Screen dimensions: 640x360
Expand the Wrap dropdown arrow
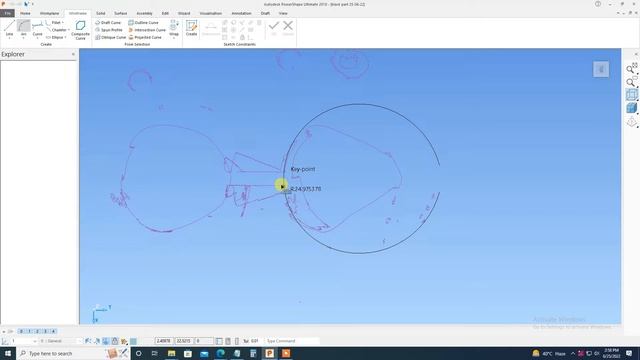[x=174, y=38]
